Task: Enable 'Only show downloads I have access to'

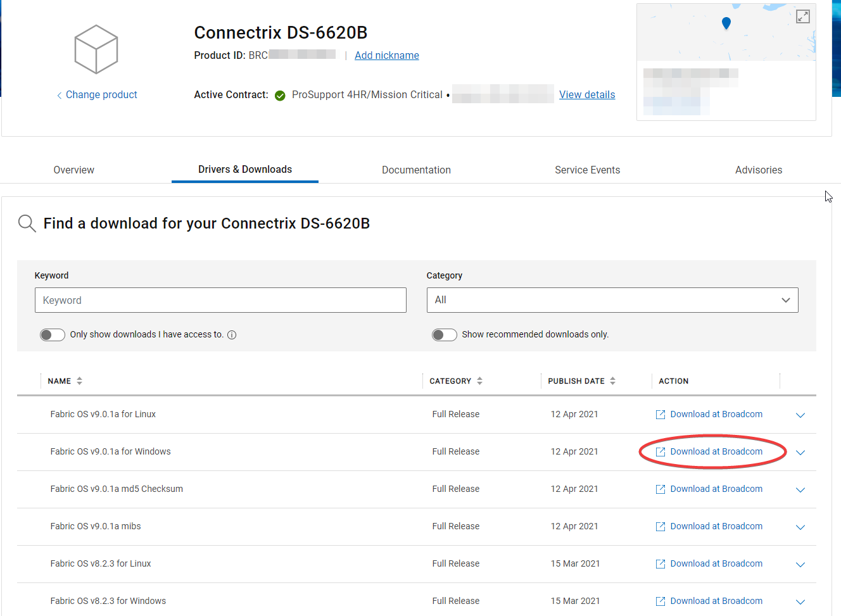Action: tap(52, 334)
